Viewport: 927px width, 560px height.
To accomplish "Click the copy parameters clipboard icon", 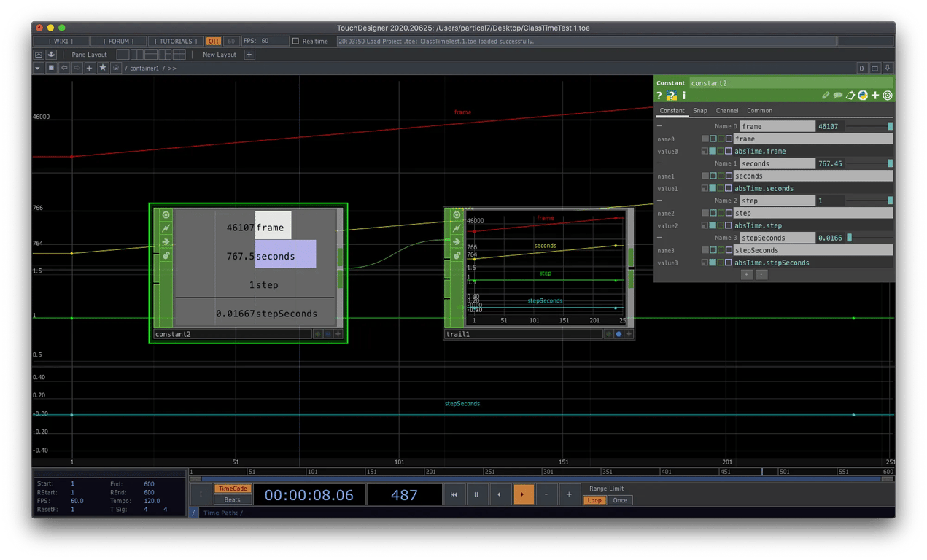I will coord(850,96).
